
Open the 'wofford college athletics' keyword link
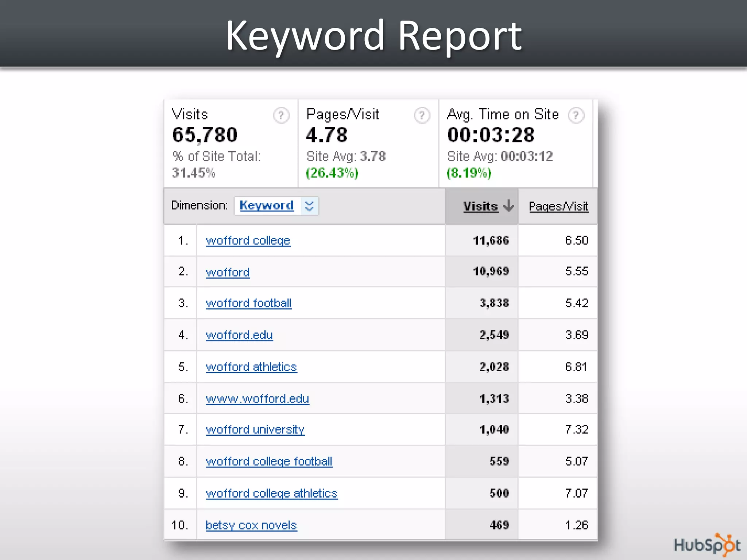[x=272, y=493]
